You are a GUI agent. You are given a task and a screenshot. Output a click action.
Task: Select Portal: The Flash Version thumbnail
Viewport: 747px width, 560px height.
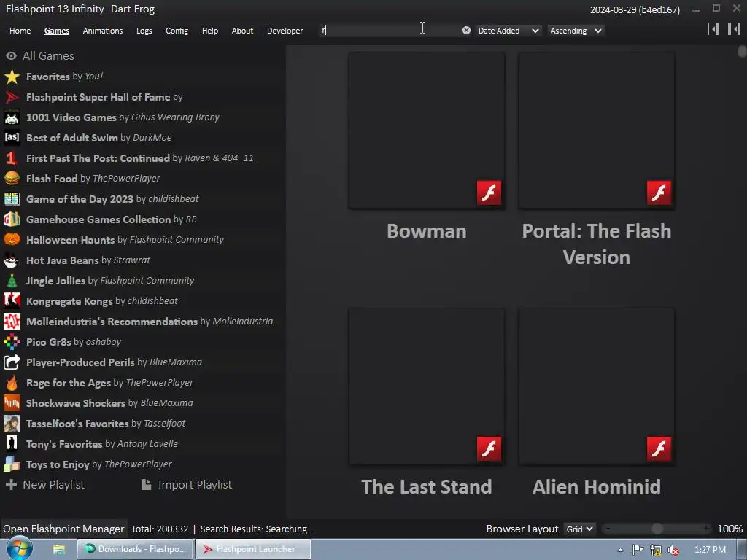coord(597,131)
